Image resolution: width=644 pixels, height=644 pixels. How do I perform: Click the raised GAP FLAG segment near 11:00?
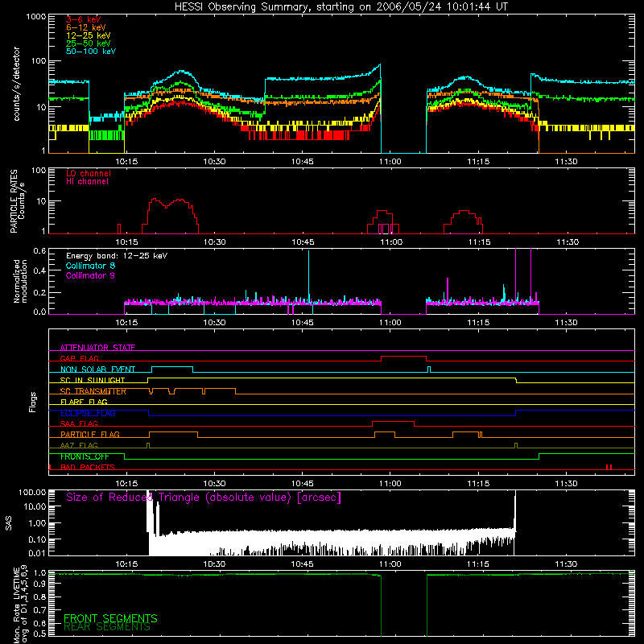404,357
